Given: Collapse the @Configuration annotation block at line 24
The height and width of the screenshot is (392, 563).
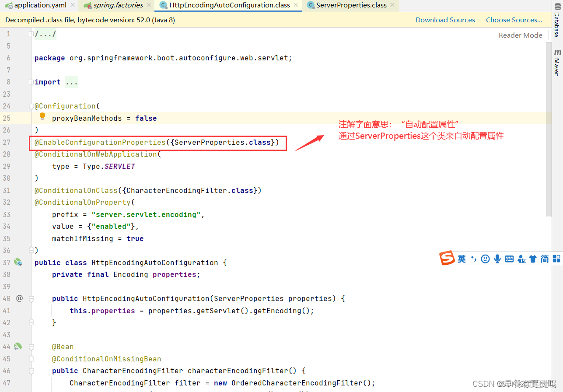Looking at the screenshot, I should pos(31,106).
